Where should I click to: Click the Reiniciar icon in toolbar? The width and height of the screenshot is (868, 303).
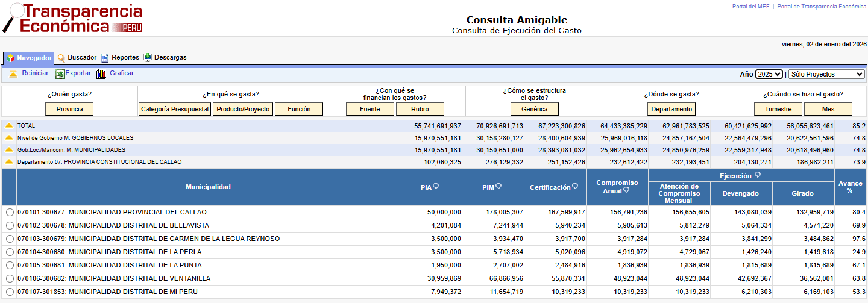[13, 74]
